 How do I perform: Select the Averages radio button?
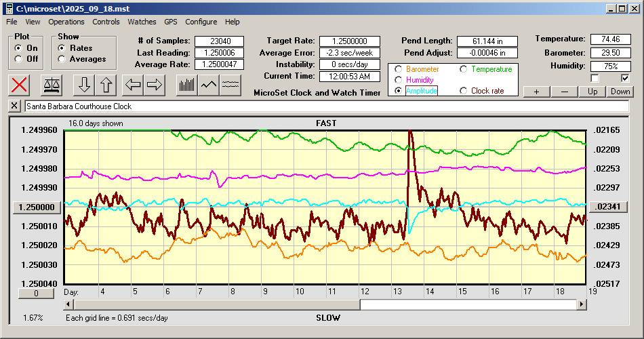(x=62, y=59)
